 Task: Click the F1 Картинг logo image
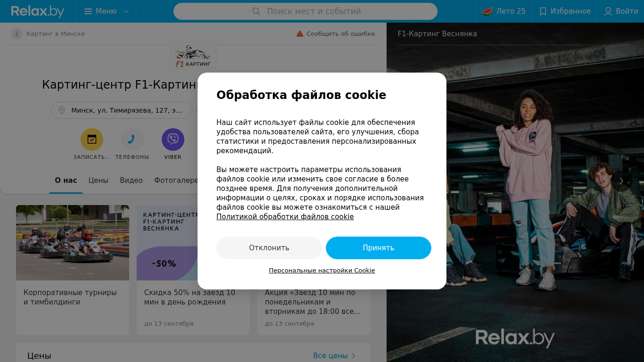[x=193, y=56]
